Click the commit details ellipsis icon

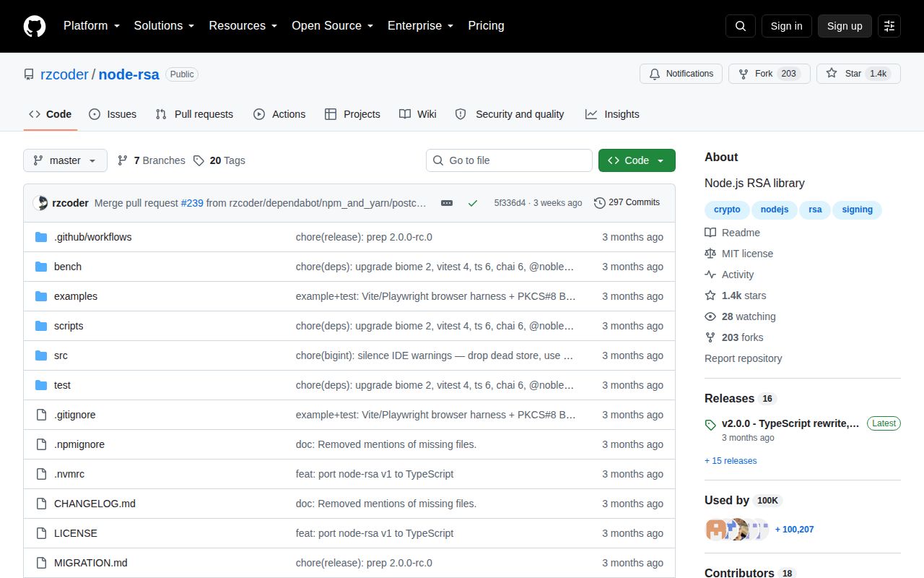coord(447,203)
